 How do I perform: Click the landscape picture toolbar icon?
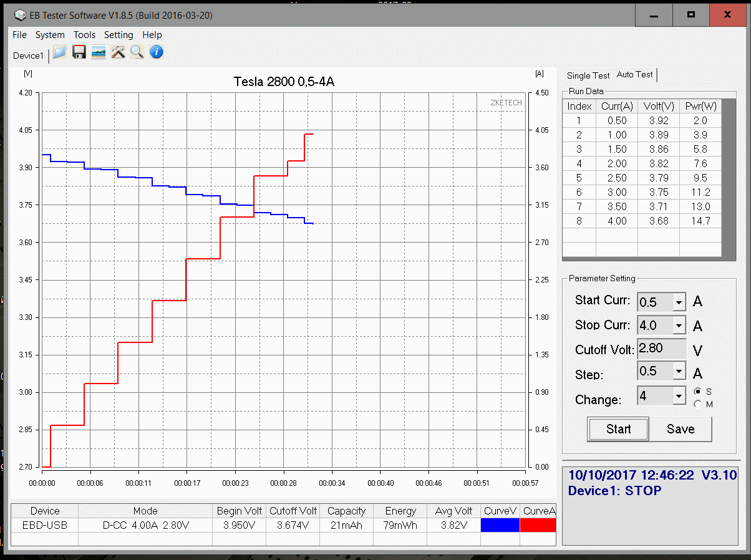[x=99, y=52]
